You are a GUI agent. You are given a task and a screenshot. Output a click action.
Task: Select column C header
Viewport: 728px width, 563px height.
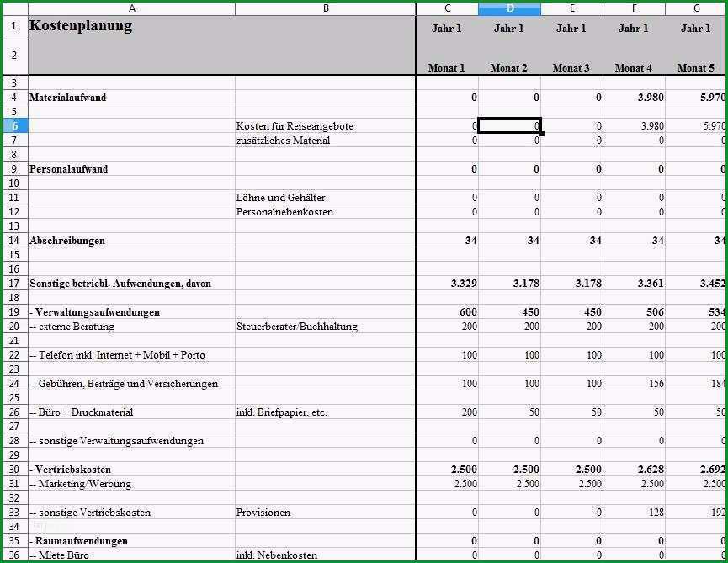tap(447, 8)
